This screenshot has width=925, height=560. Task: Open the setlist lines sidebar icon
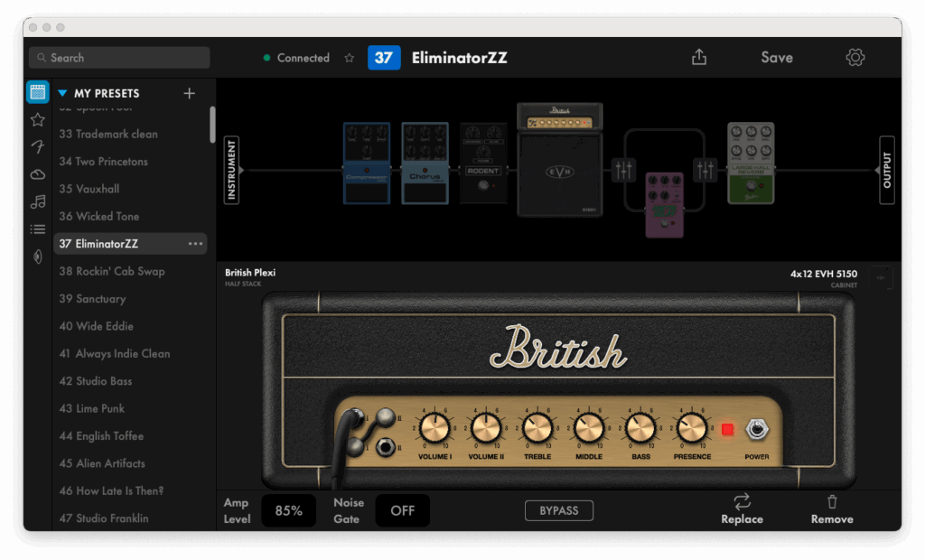pos(38,229)
